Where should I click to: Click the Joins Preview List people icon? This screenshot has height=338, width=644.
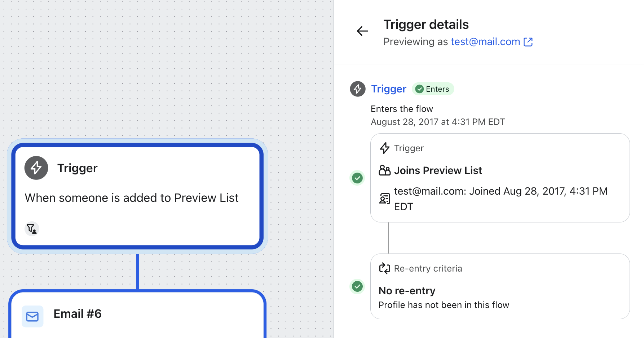(x=384, y=170)
